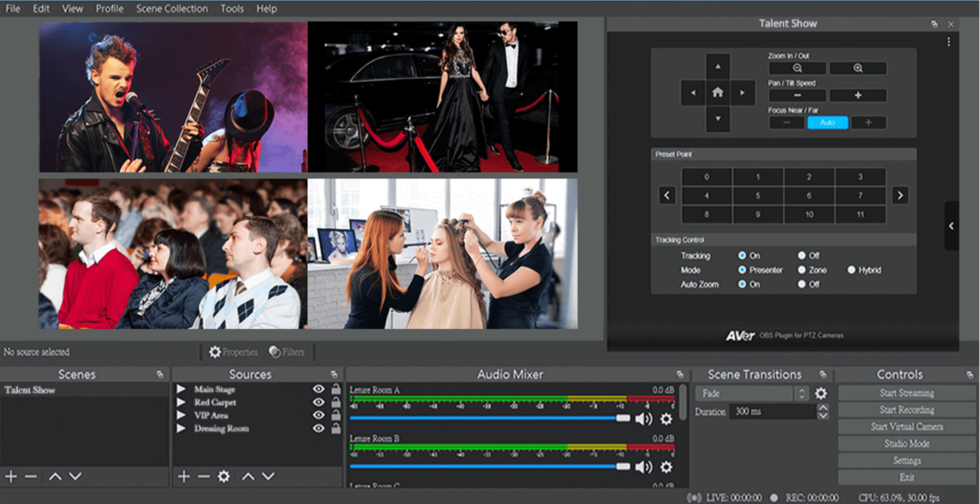Click the Studio Mode button
This screenshot has width=980, height=504.
coord(907,443)
